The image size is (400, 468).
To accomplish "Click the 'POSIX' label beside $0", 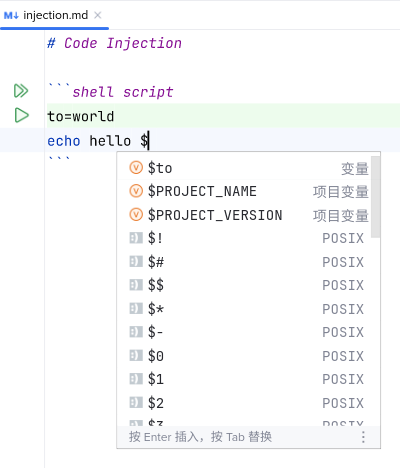I will coord(343,356).
